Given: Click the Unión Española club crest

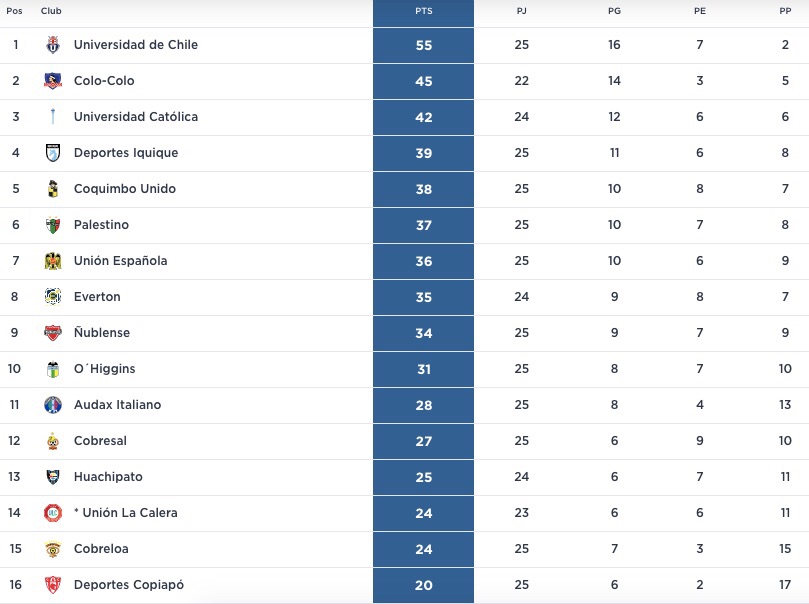Looking at the screenshot, I should tap(53, 261).
